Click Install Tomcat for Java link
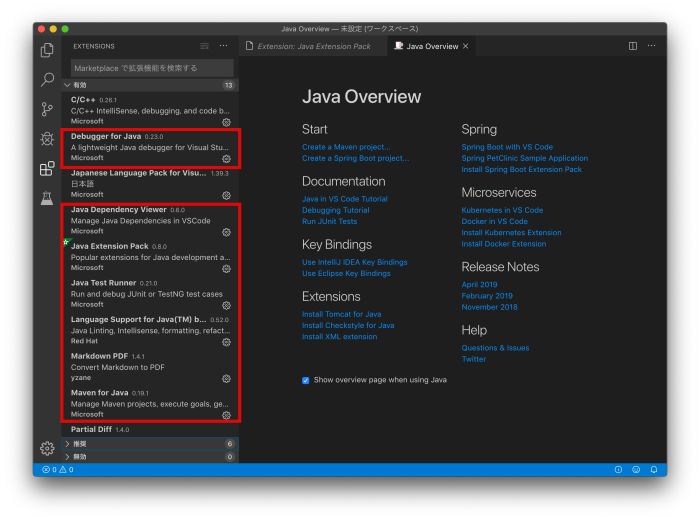700x520 pixels. 342,314
